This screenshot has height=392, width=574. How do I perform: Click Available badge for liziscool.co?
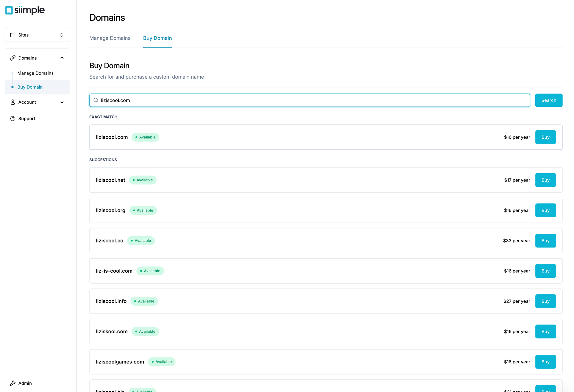click(x=141, y=241)
